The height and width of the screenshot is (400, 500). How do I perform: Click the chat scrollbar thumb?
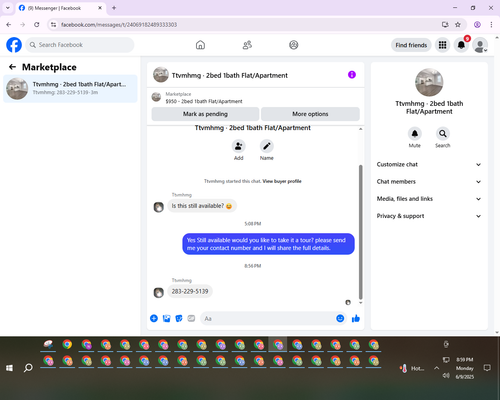(360, 232)
